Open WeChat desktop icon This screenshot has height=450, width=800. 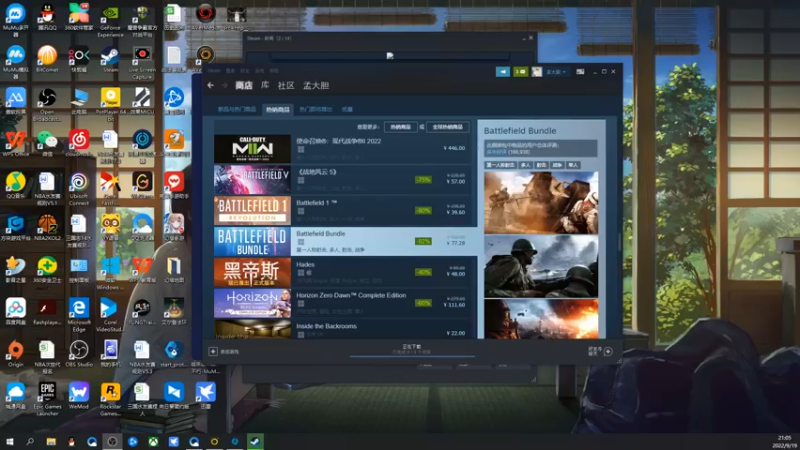[x=47, y=143]
